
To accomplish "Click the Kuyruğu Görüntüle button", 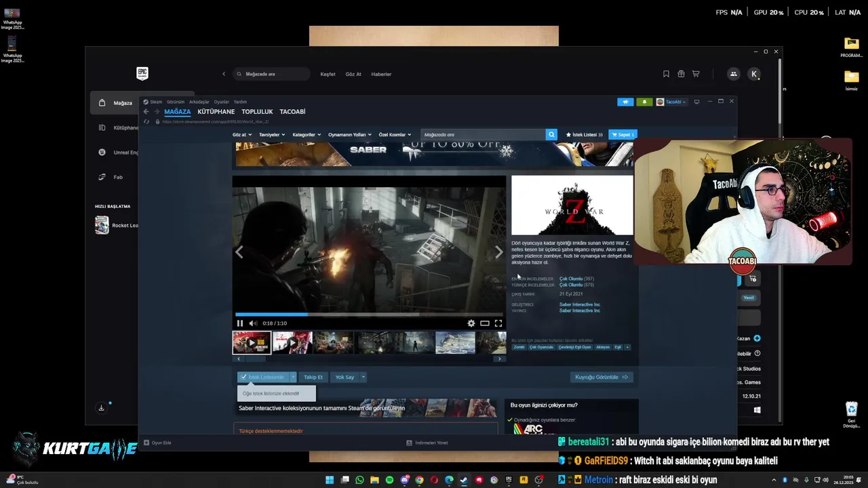I will tap(601, 377).
